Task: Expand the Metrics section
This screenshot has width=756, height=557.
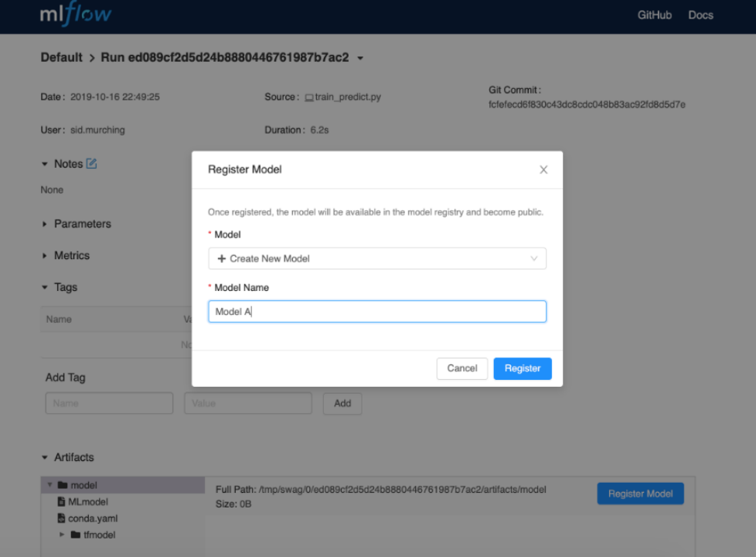Action: 45,255
